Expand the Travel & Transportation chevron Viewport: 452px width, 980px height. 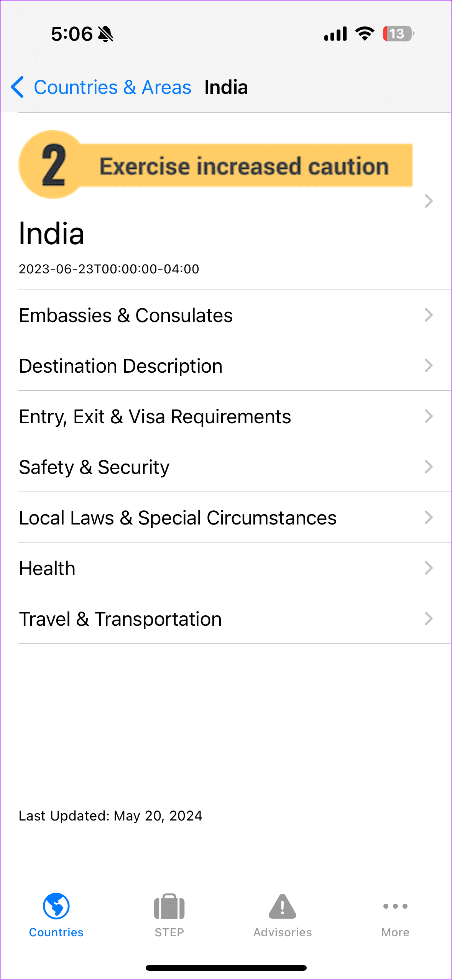pos(429,619)
